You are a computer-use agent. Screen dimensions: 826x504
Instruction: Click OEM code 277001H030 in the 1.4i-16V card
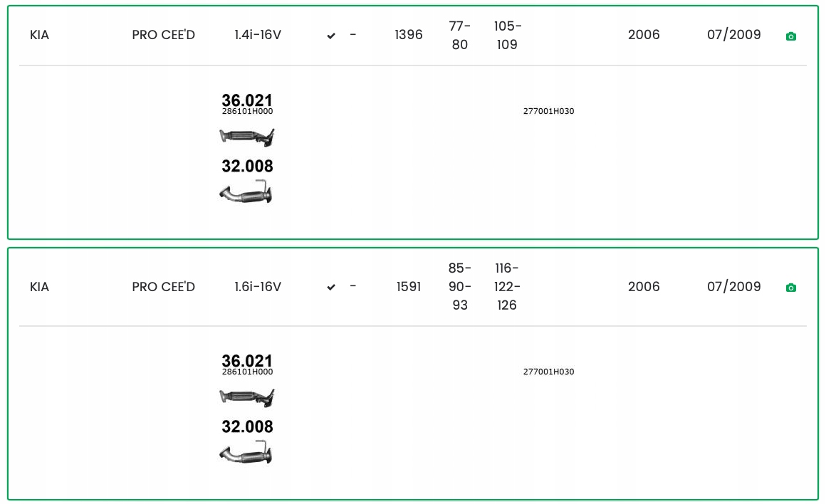click(548, 112)
